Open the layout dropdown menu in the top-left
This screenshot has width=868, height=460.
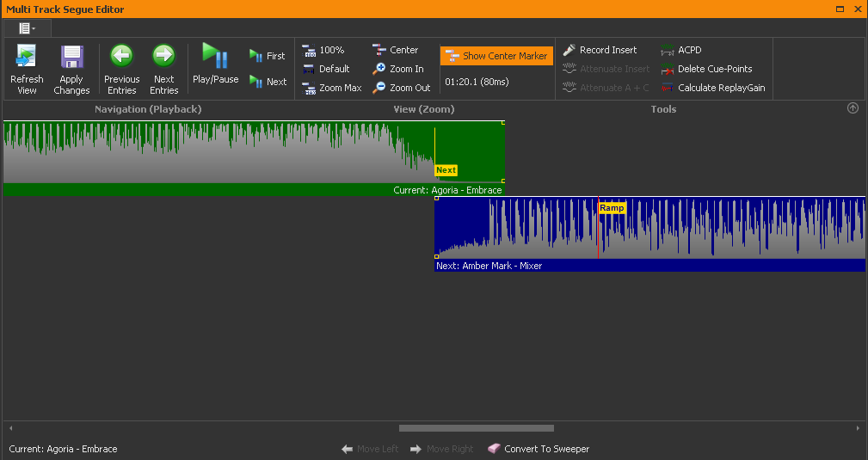(x=28, y=28)
